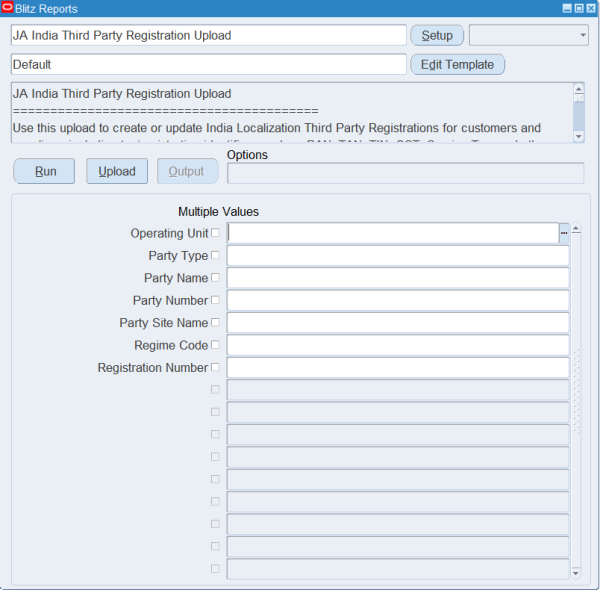Click the Default template field
This screenshot has width=600, height=590.
[x=209, y=64]
